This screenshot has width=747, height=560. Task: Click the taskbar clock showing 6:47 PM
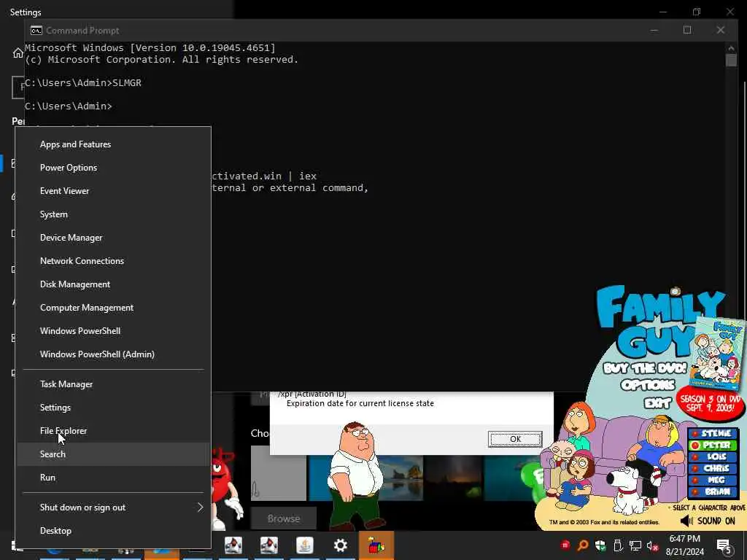point(684,545)
